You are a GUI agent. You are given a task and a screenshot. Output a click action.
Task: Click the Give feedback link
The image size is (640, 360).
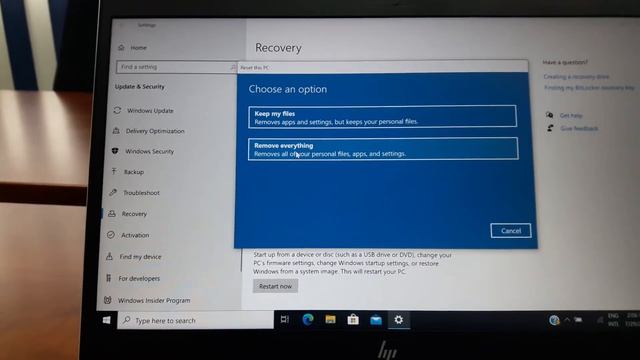[579, 129]
